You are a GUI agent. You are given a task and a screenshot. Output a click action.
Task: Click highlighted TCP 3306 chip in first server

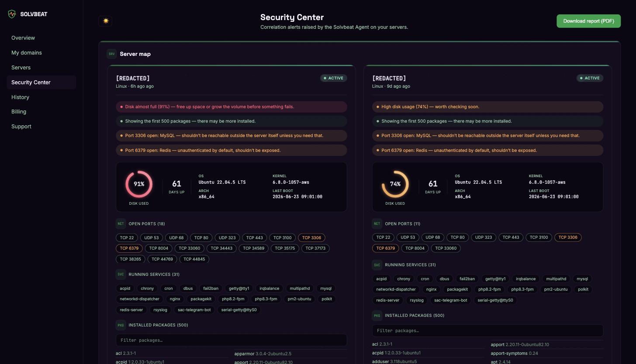pyautogui.click(x=311, y=238)
